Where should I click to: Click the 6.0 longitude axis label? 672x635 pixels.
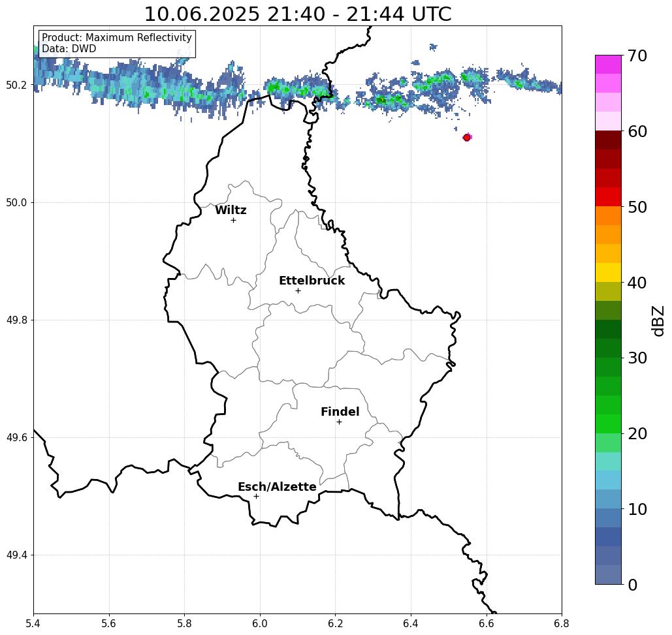(x=260, y=623)
